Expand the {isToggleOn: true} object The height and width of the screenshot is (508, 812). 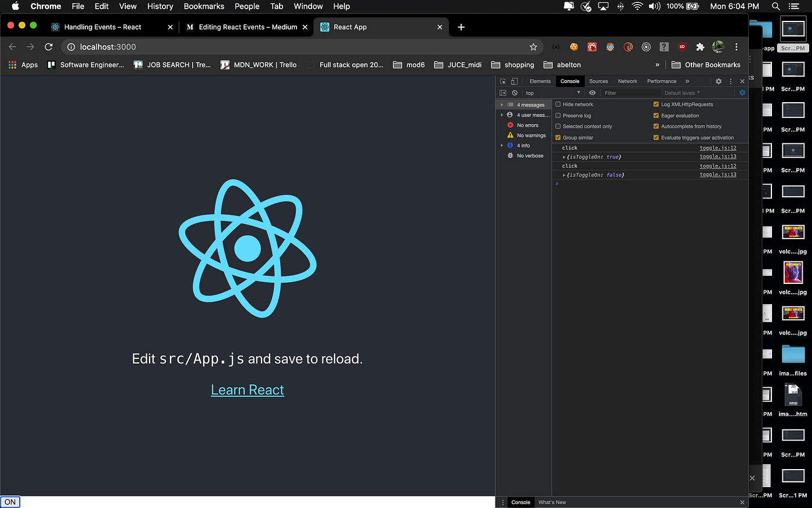(x=564, y=157)
